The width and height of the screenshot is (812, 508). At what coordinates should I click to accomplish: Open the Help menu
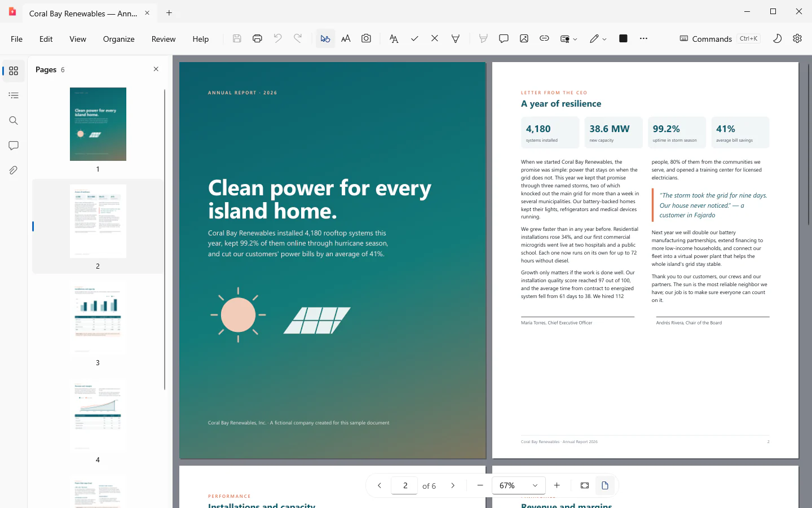pyautogui.click(x=201, y=39)
